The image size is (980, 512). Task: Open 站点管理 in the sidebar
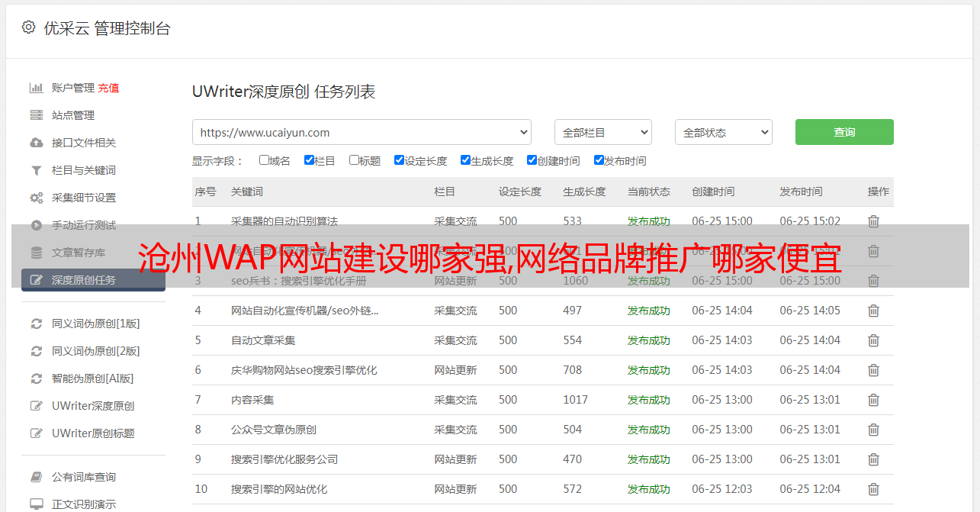[73, 115]
